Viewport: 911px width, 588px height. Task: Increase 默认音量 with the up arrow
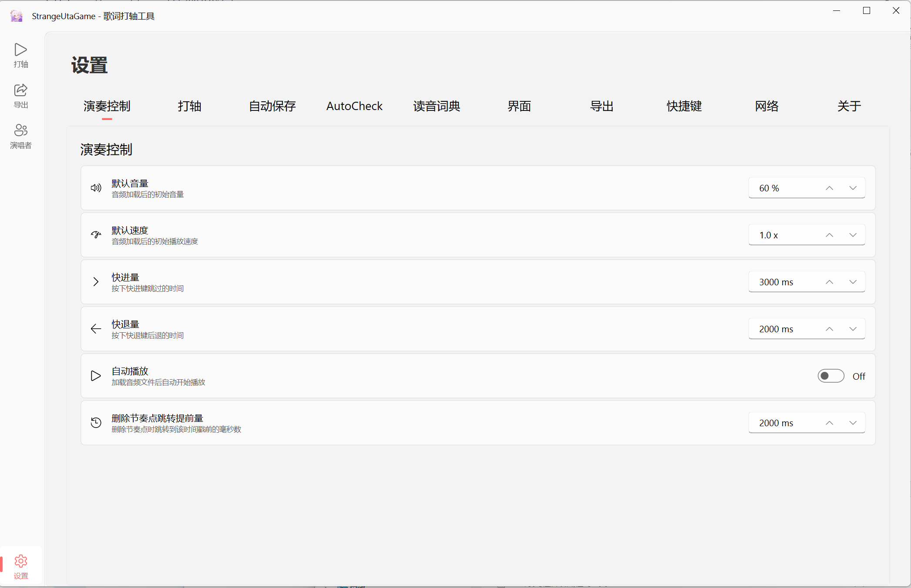click(x=830, y=188)
